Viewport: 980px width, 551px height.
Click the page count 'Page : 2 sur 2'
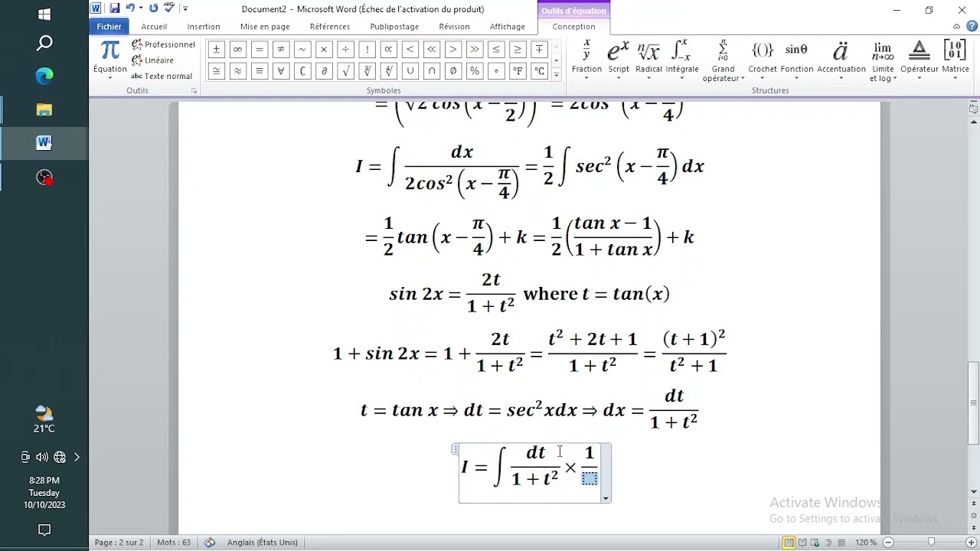pos(119,543)
